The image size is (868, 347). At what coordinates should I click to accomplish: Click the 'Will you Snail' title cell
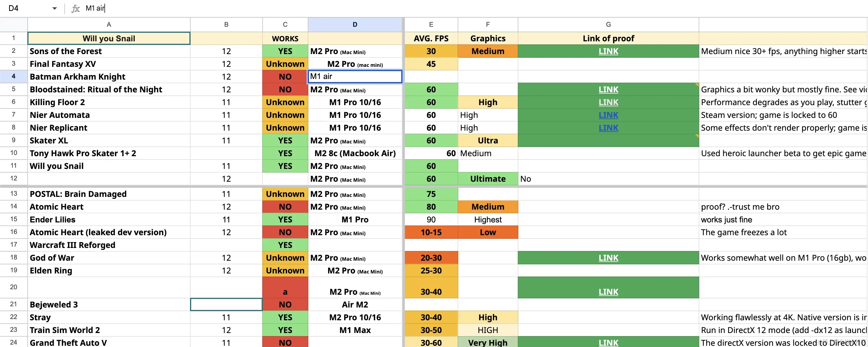pyautogui.click(x=109, y=39)
